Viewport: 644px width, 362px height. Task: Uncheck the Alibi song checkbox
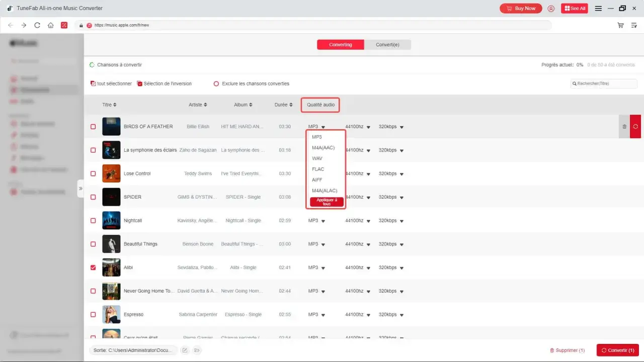(x=93, y=267)
